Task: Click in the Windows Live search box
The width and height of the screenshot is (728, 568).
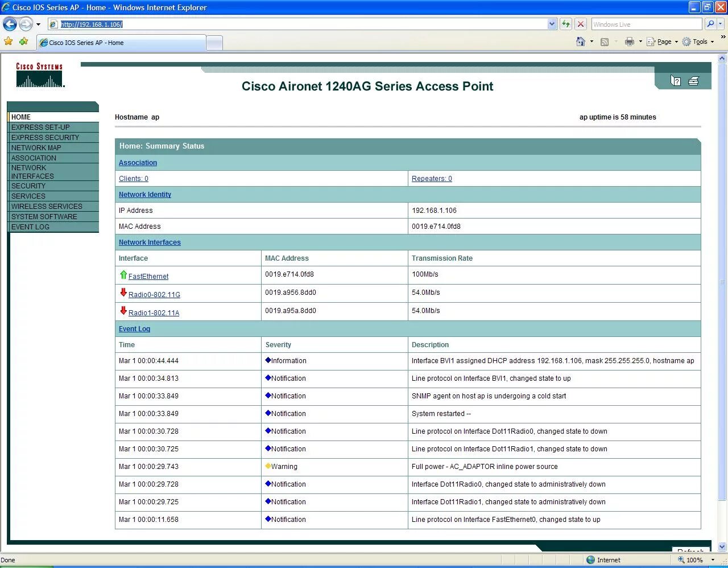Action: 647,24
